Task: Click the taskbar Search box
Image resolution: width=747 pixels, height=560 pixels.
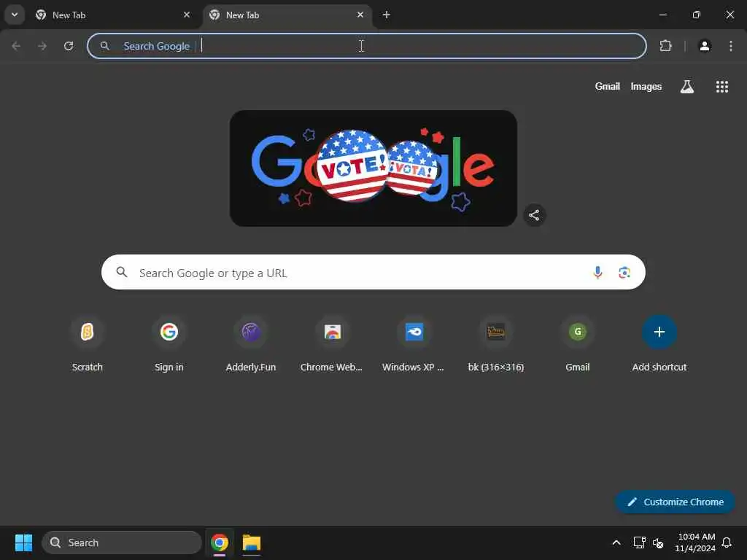Action: point(122,542)
